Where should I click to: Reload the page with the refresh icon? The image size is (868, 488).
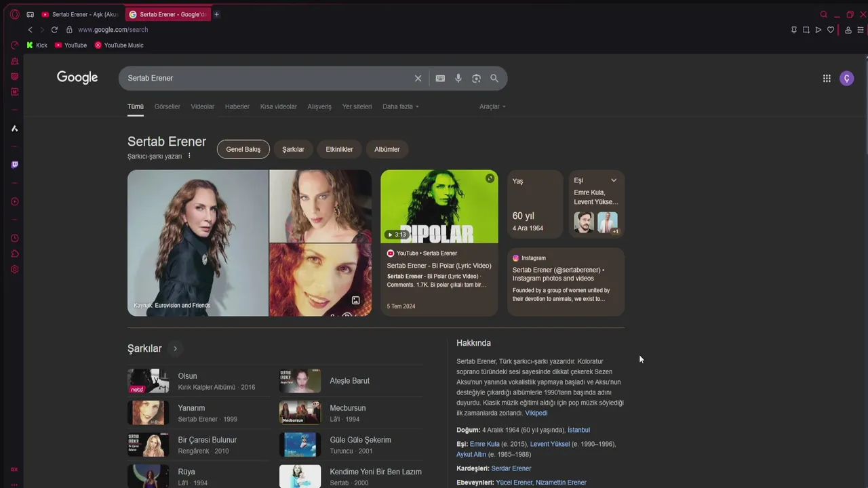pyautogui.click(x=54, y=30)
